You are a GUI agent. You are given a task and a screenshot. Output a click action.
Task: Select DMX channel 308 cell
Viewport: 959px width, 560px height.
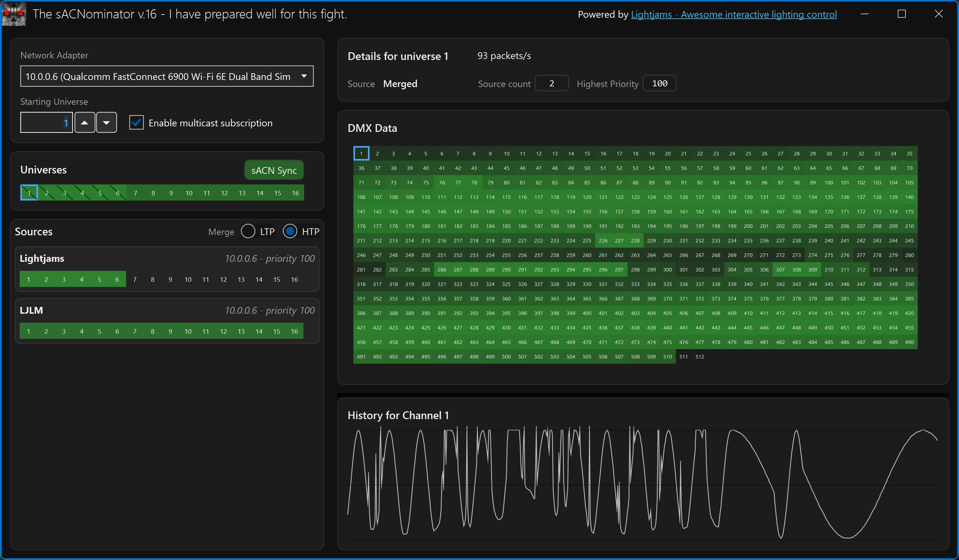click(x=796, y=269)
